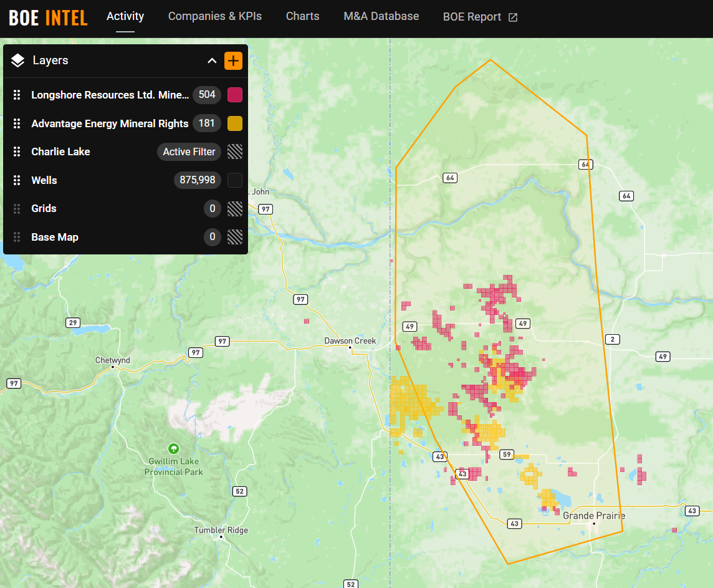Screen dimensions: 713x588
Task: Open the dark color swatch for Wells
Action: [x=234, y=180]
